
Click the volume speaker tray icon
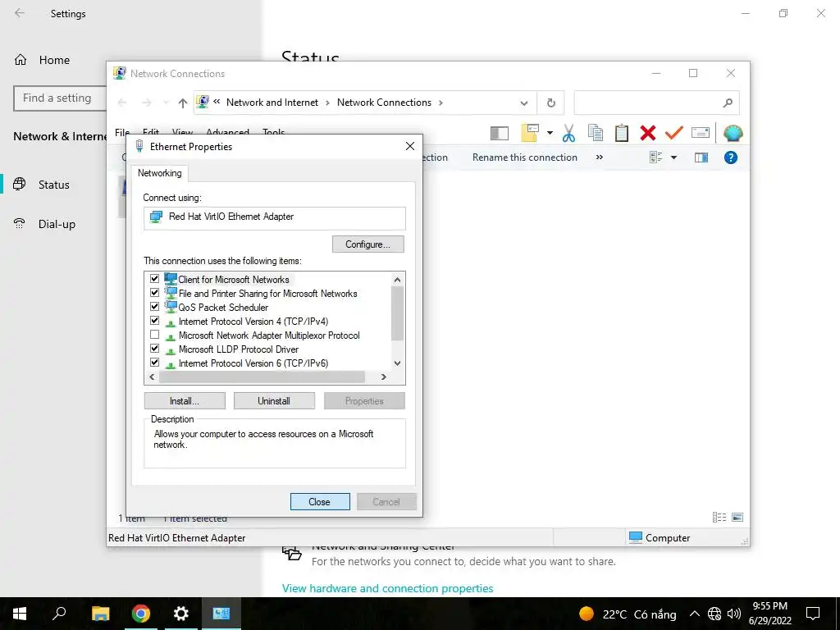tap(734, 614)
